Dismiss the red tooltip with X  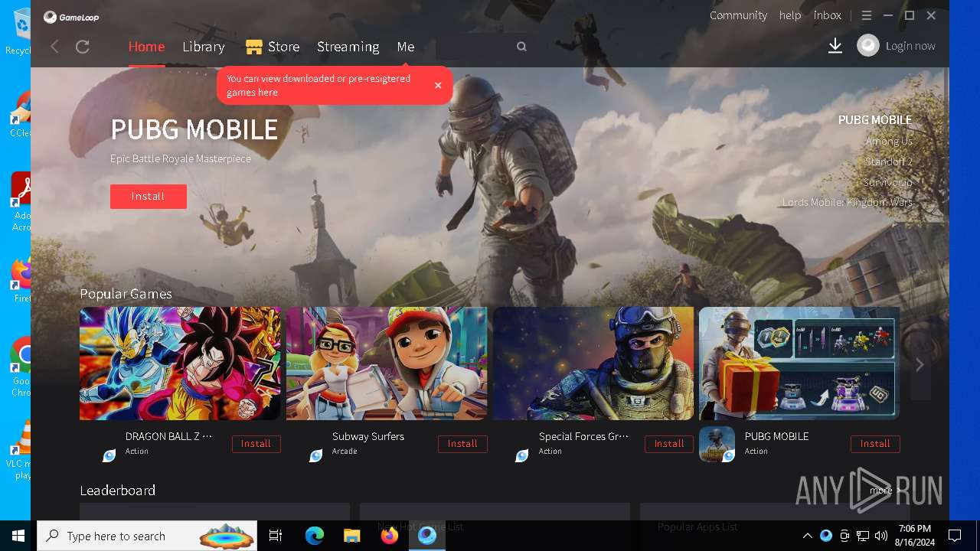click(438, 85)
